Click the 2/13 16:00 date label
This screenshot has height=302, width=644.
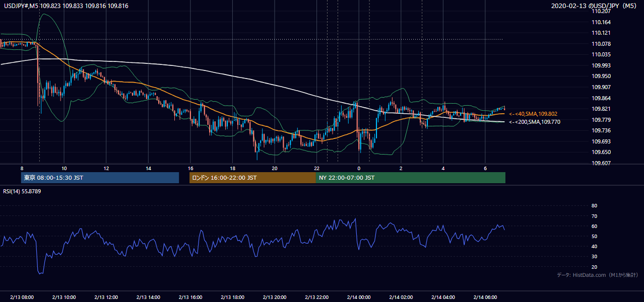coord(190,297)
